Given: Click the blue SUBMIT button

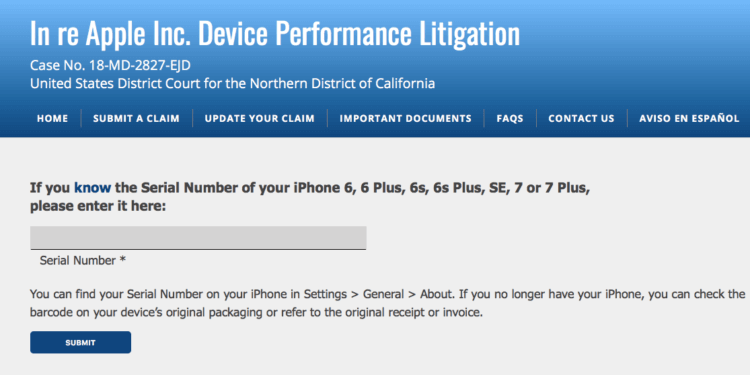Looking at the screenshot, I should [x=80, y=342].
